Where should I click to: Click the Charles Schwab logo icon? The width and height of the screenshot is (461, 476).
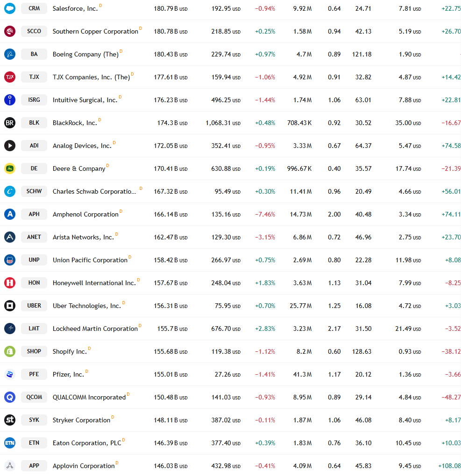pyautogui.click(x=10, y=191)
